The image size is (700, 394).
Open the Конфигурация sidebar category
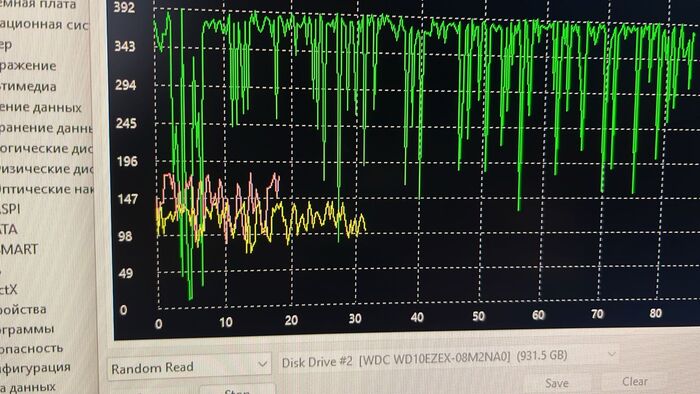point(35,368)
